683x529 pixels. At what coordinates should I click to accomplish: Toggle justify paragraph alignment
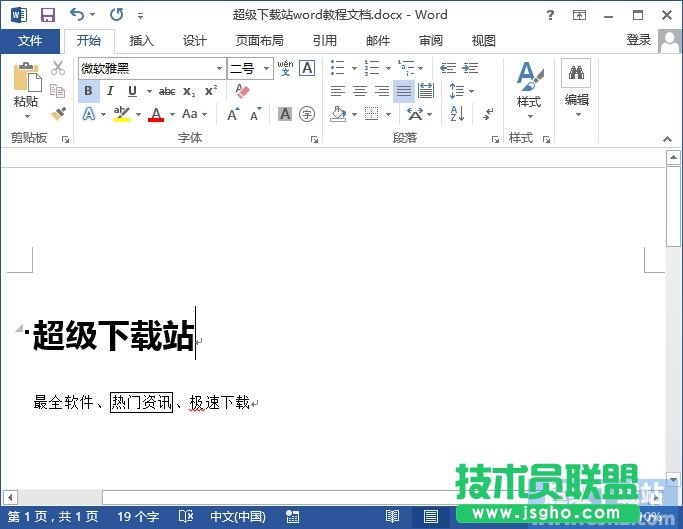pyautogui.click(x=403, y=91)
